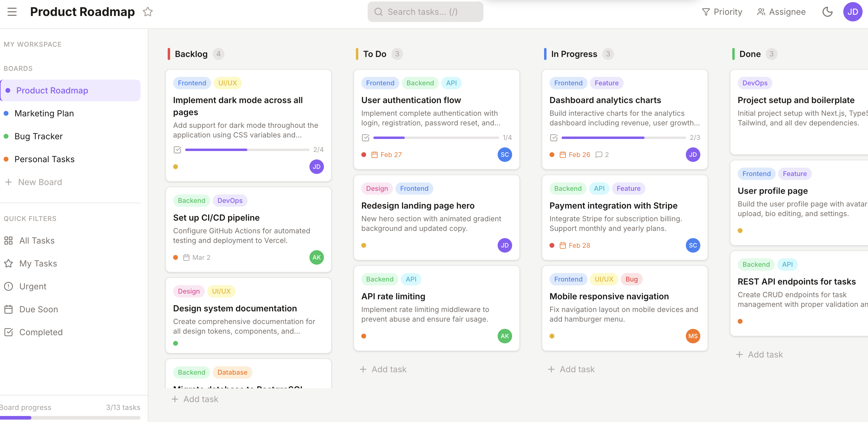Open the search tasks field
868x422 pixels.
click(x=425, y=11)
